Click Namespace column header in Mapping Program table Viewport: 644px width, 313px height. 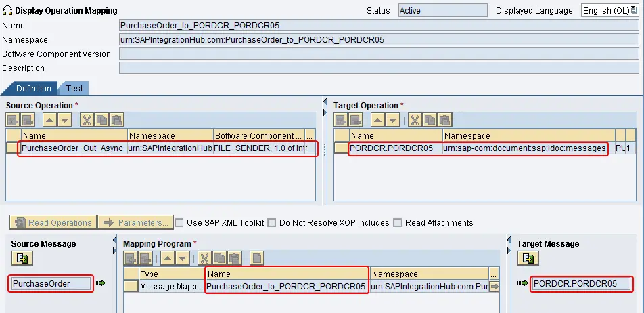(429, 274)
